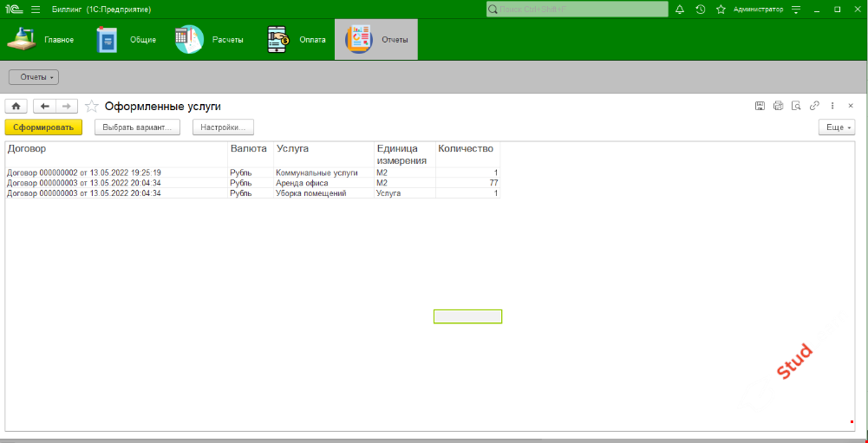Click the save report icon

[760, 106]
